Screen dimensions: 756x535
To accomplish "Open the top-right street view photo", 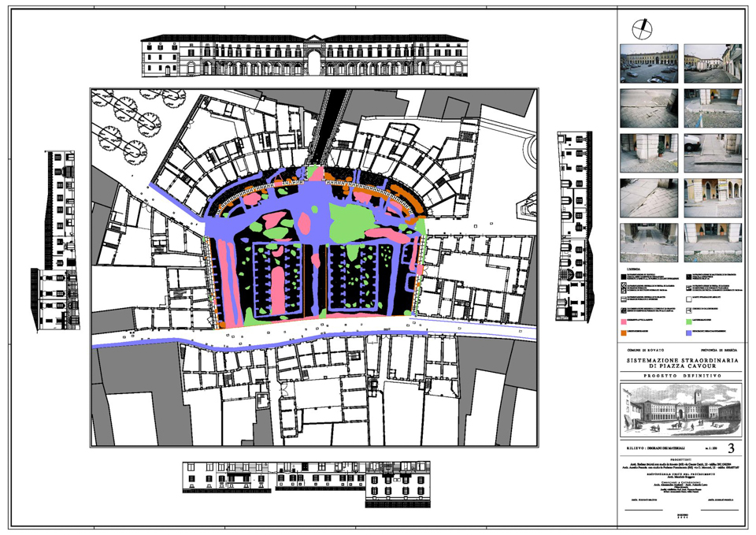I will (x=713, y=64).
